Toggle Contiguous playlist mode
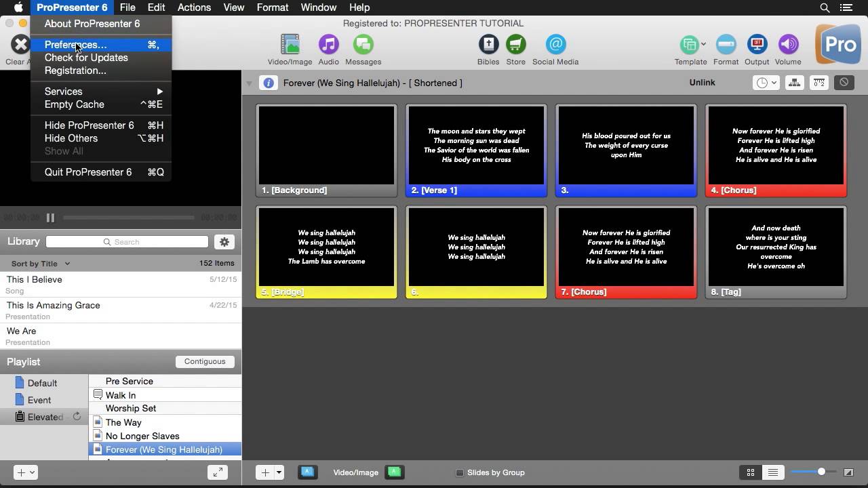 pos(205,362)
